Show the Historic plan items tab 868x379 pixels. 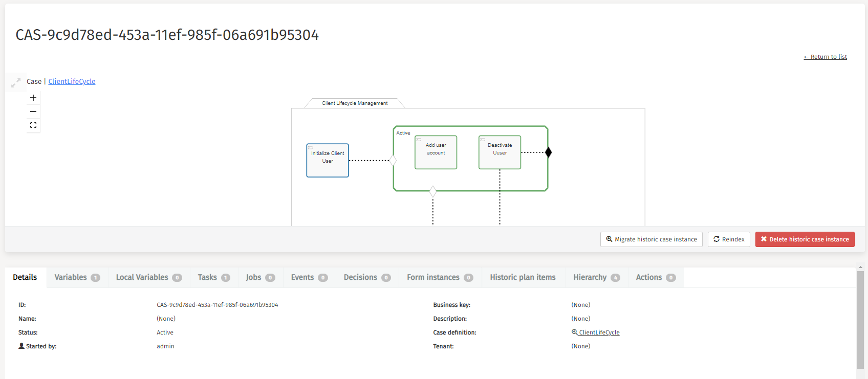[x=523, y=277]
